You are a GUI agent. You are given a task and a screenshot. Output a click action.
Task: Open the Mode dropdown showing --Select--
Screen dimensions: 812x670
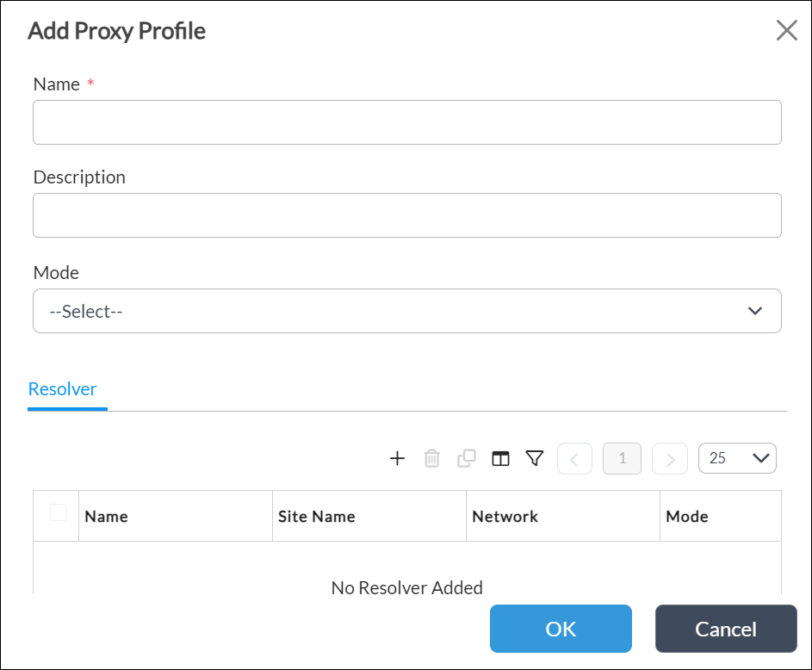click(x=407, y=311)
